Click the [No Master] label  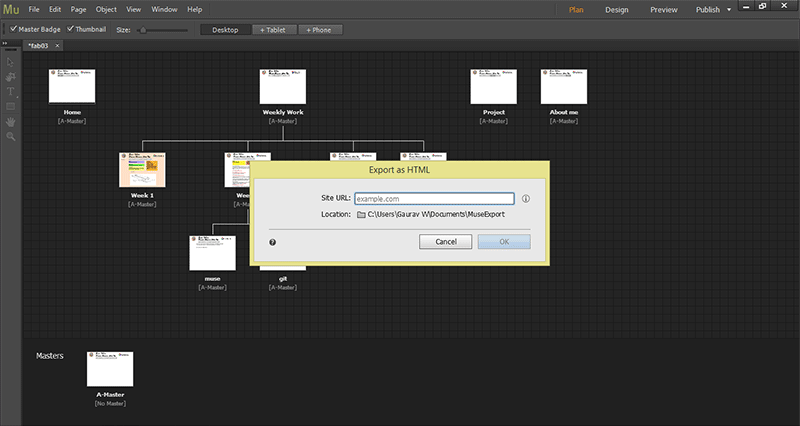point(110,404)
